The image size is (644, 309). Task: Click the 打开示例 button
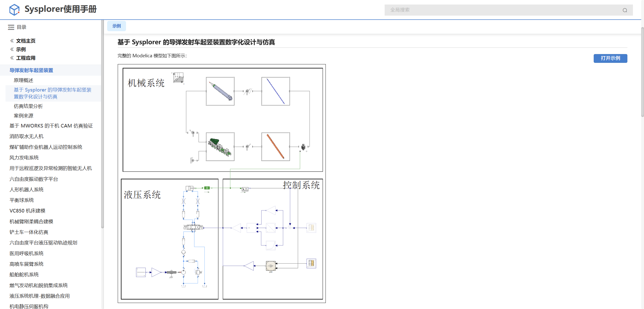[610, 58]
